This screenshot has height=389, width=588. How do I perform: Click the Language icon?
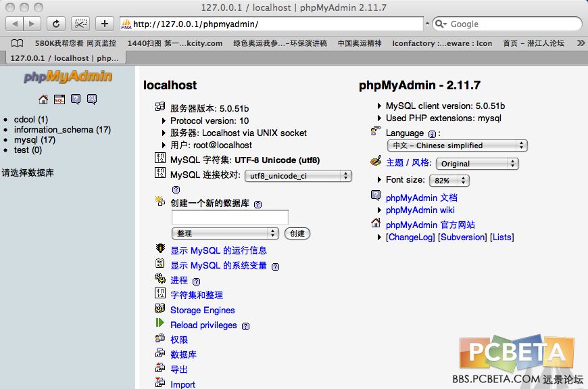pyautogui.click(x=375, y=131)
